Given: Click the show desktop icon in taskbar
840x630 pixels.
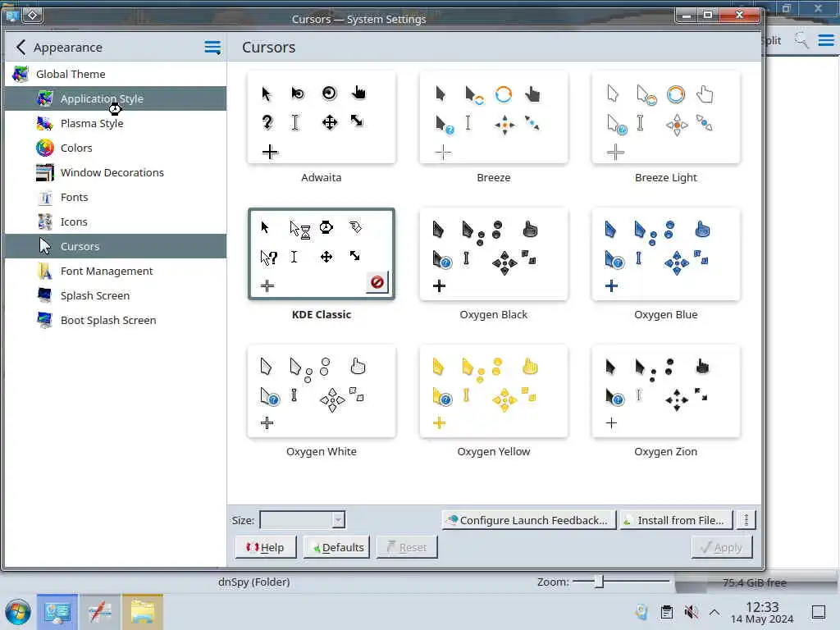Looking at the screenshot, I should 819,612.
